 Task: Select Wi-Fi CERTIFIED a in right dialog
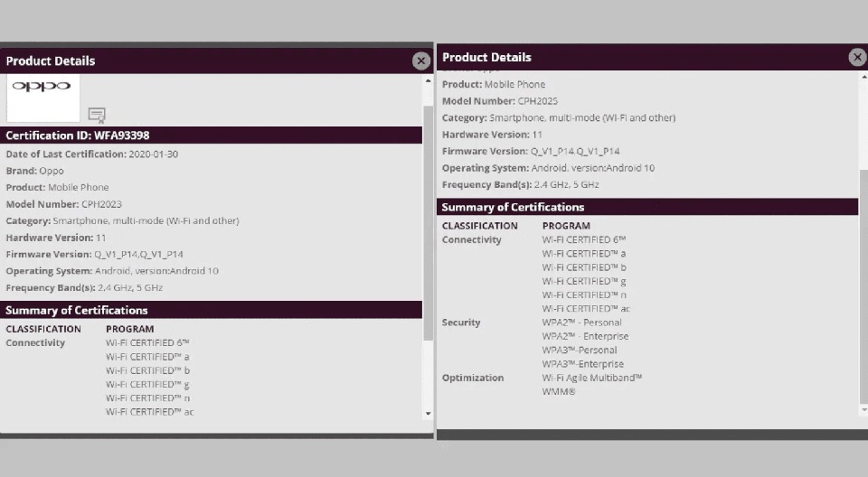(x=584, y=254)
